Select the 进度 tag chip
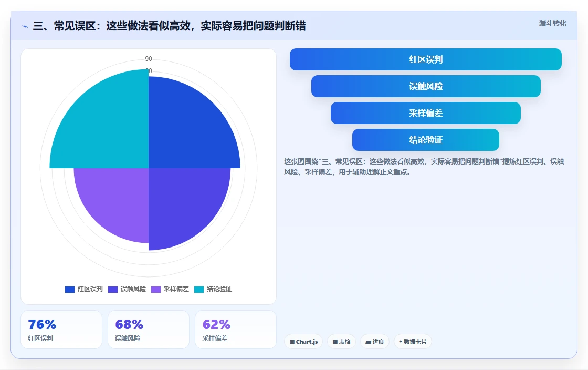The width and height of the screenshot is (588, 370). pyautogui.click(x=375, y=342)
